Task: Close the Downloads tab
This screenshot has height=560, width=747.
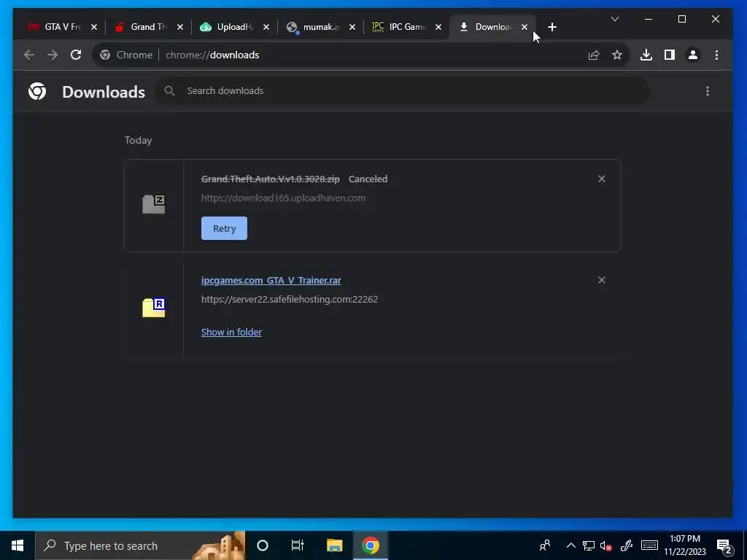Action: [525, 27]
